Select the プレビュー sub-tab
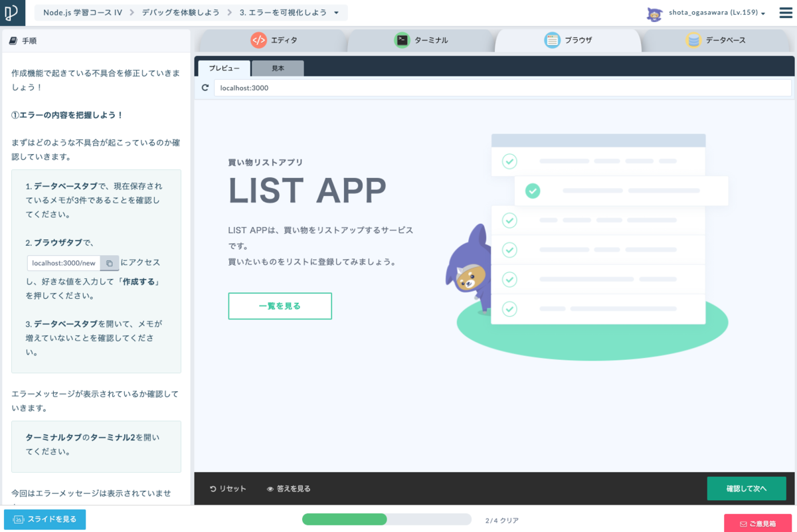 coord(224,68)
